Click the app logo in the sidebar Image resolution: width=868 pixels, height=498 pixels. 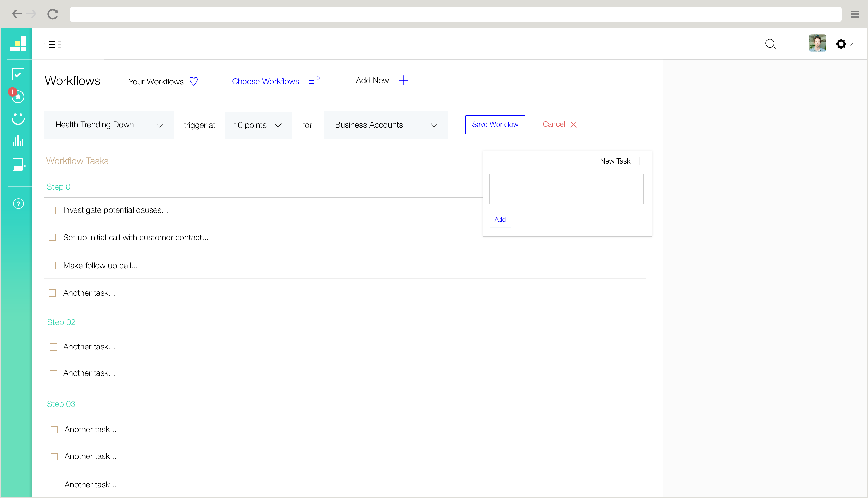(x=18, y=44)
